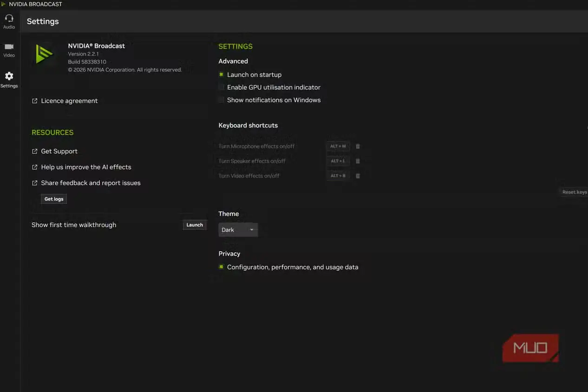Toggle Launch on startup checkbox
This screenshot has width=588, height=392.
tap(222, 74)
